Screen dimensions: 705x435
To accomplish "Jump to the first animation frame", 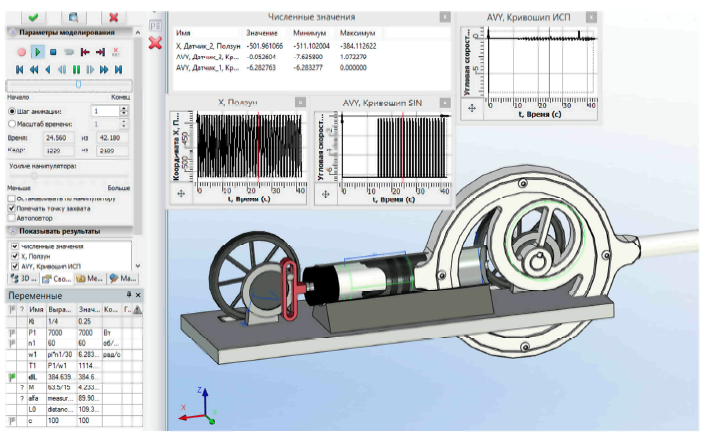I will (18, 69).
